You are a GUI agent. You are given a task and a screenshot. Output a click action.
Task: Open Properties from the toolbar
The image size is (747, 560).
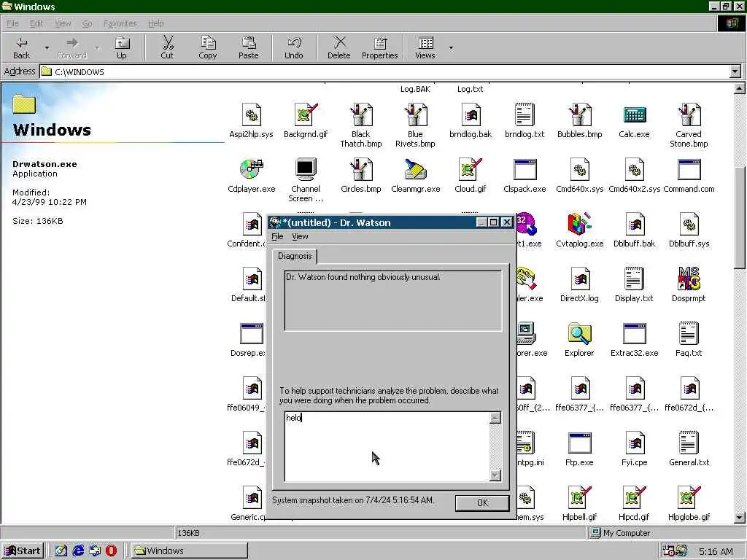tap(379, 47)
